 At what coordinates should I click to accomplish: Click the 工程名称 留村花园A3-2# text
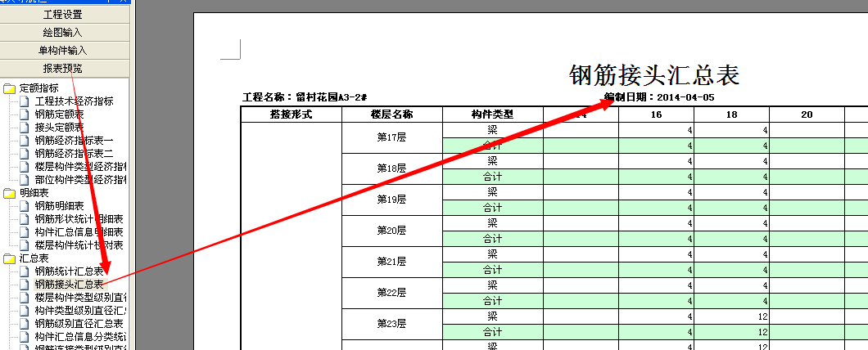coord(305,97)
